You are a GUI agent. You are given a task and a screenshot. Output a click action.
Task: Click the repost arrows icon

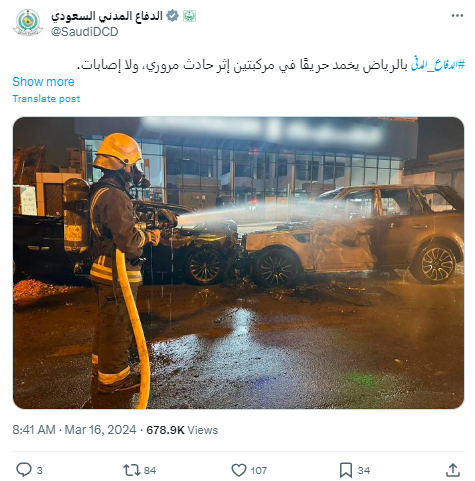tap(131, 470)
